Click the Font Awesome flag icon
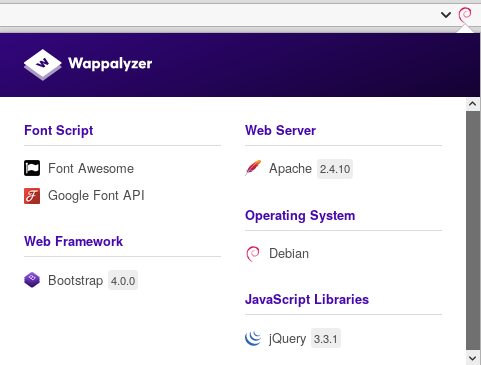Image resolution: width=481 pixels, height=365 pixels. [x=32, y=168]
